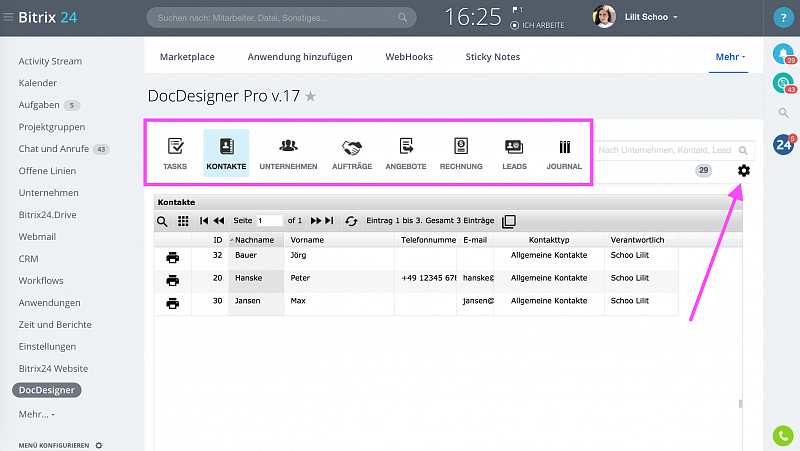Open the Lilit Schoo user menu
Image resolution: width=800 pixels, height=451 pixels.
coord(651,17)
